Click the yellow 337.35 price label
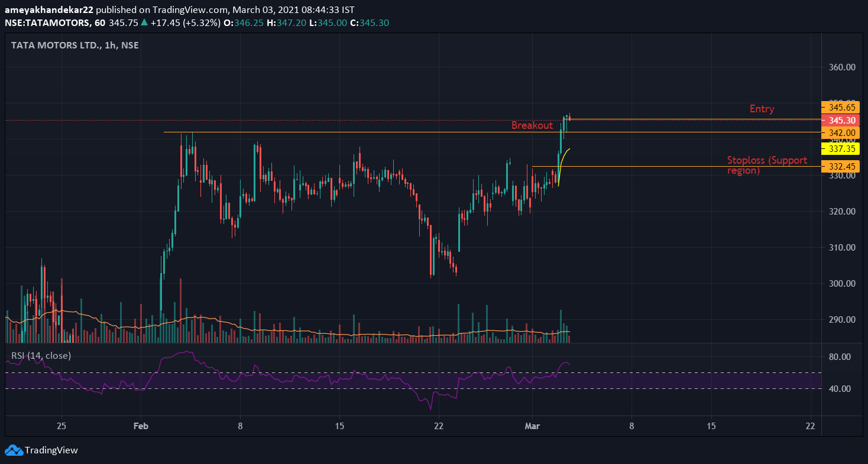 (840, 148)
